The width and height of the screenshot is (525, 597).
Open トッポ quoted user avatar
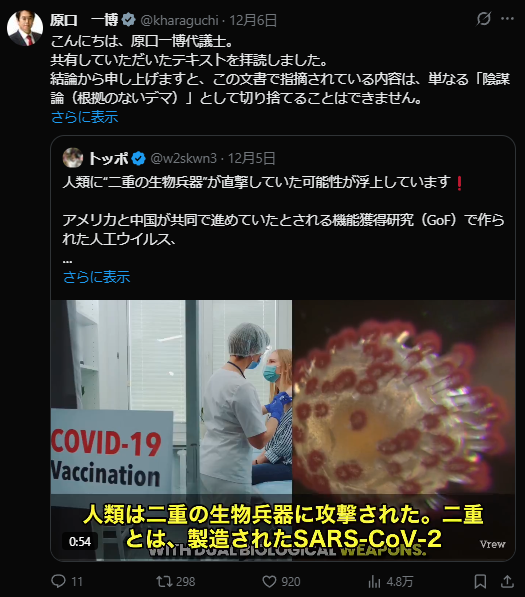click(x=73, y=158)
